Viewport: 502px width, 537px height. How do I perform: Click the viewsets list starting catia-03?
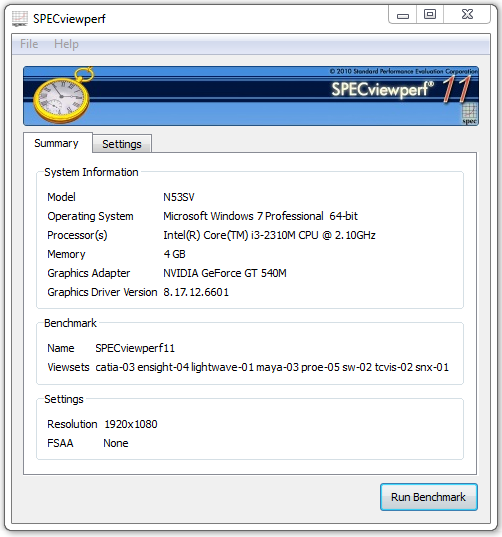tap(272, 367)
